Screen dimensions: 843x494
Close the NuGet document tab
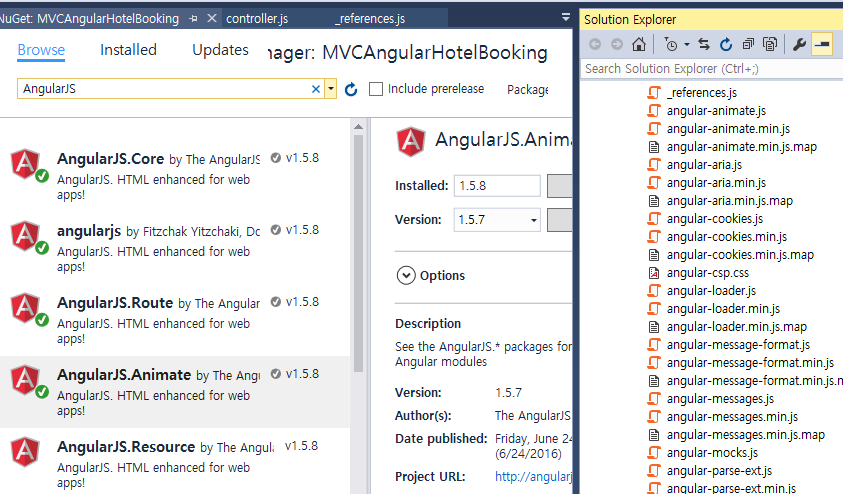[x=212, y=19]
